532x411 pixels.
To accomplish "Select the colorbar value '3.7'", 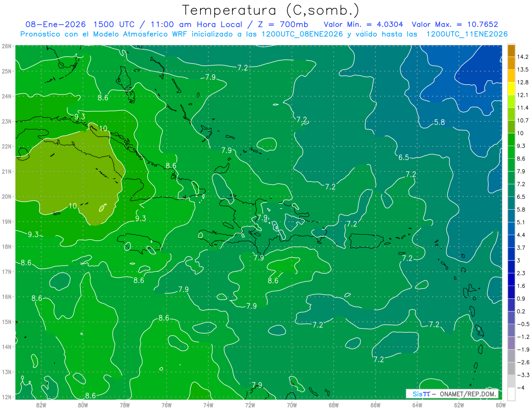I will coord(521,247).
